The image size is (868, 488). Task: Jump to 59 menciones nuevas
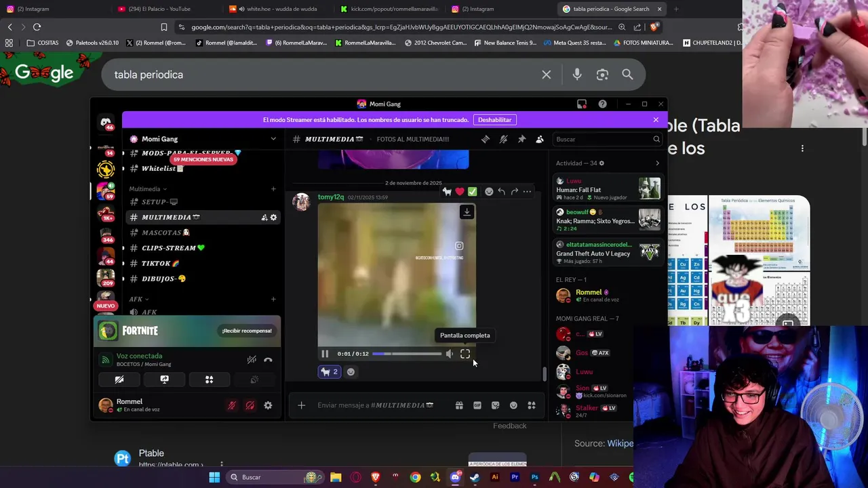click(x=203, y=159)
